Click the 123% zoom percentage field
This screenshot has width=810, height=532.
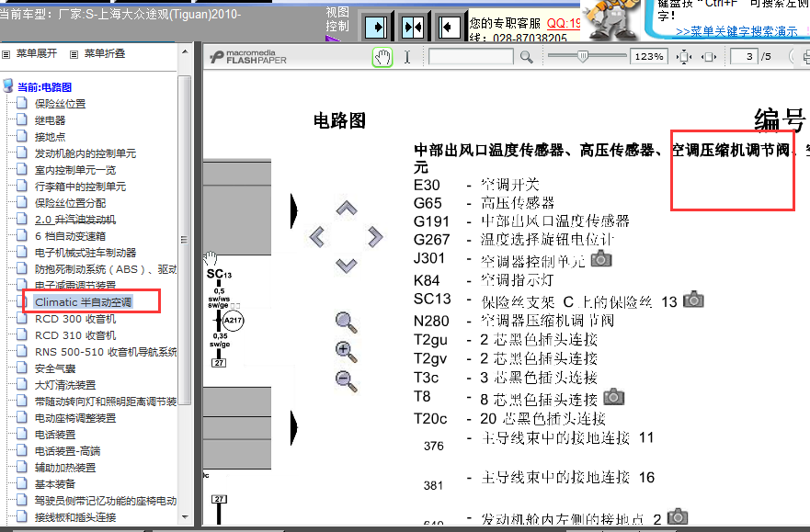pyautogui.click(x=649, y=56)
